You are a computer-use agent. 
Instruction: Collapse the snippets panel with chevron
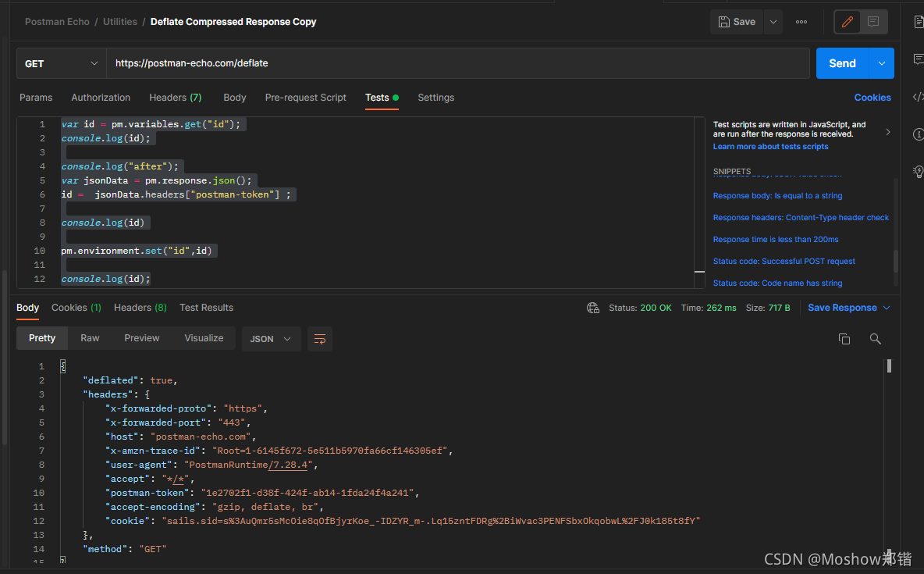point(887,132)
